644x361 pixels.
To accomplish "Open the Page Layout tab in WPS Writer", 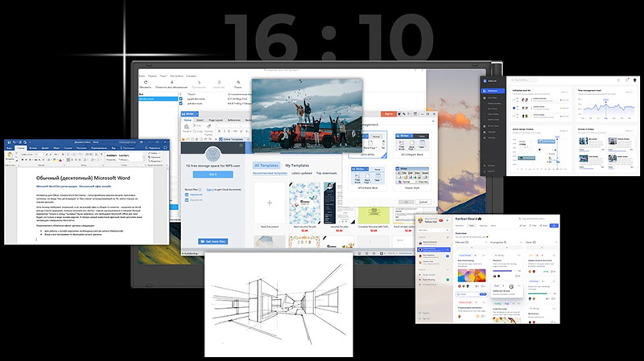I will click(216, 120).
